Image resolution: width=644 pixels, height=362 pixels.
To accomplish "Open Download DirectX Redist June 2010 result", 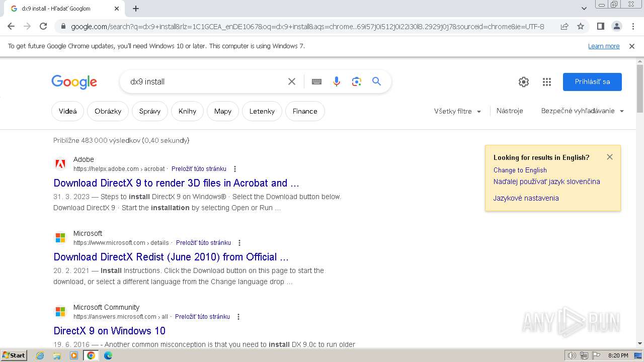I will click(171, 257).
